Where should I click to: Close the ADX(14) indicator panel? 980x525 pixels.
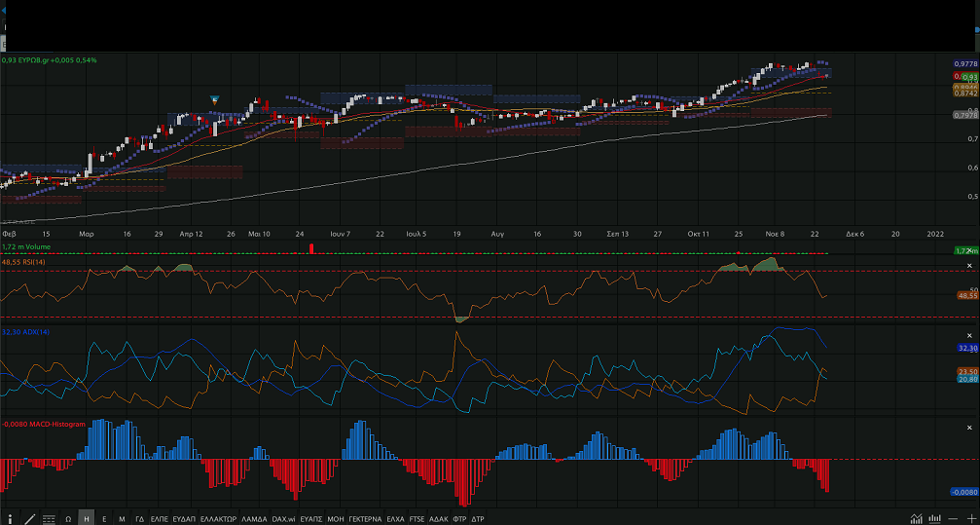(x=968, y=334)
